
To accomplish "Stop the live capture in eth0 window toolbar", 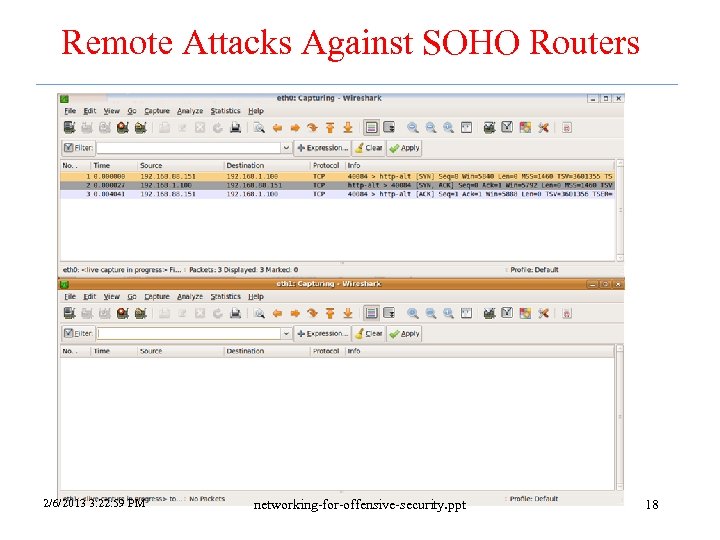I will pos(123,128).
